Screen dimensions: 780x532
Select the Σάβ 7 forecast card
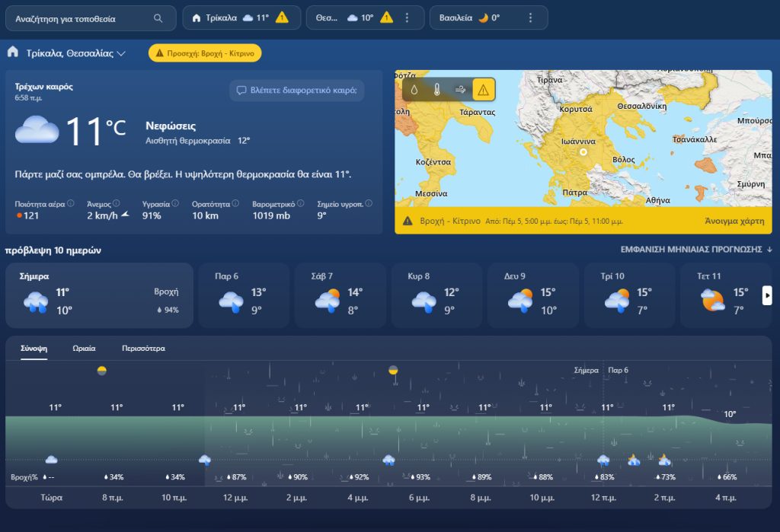click(x=340, y=295)
